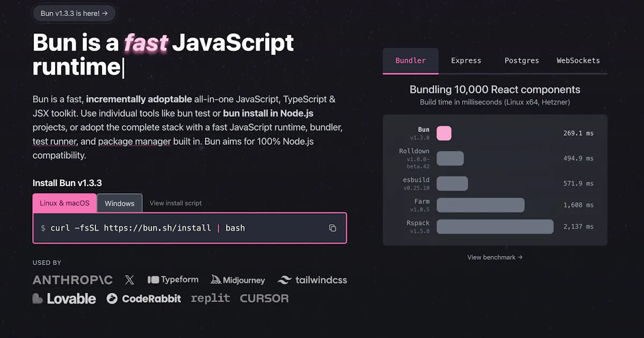
Task: Open the View install script link
Action: pos(175,203)
